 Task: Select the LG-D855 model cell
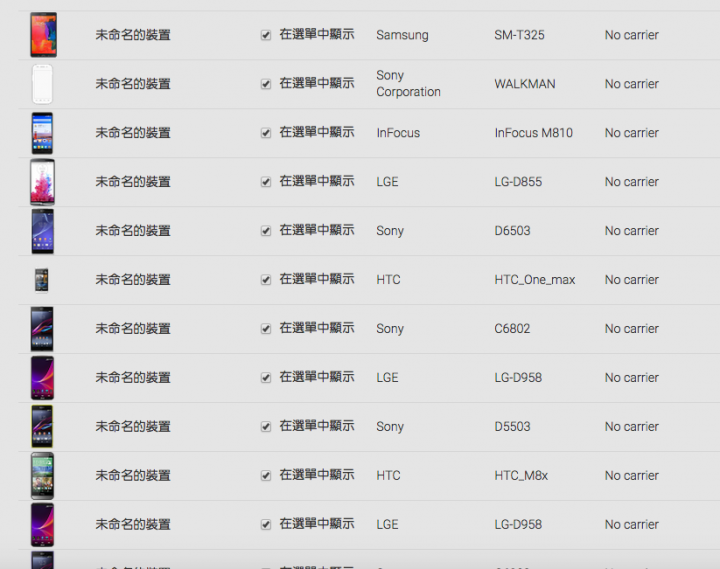tap(518, 182)
